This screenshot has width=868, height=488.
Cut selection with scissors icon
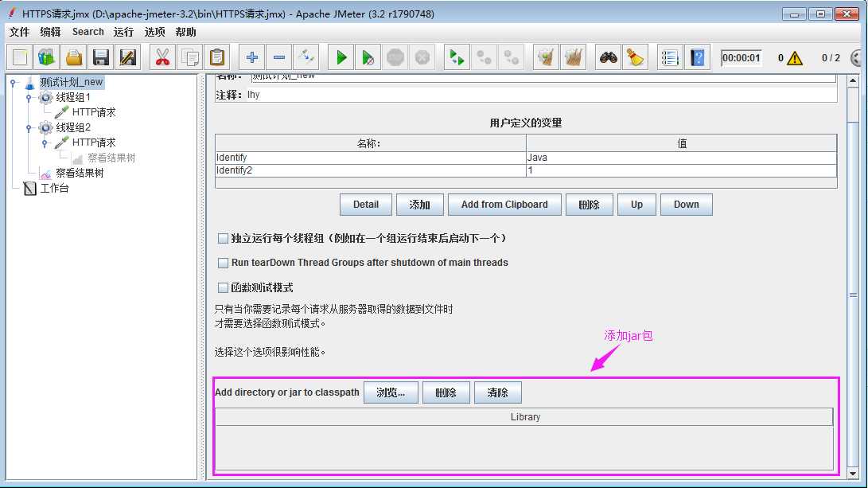point(162,57)
